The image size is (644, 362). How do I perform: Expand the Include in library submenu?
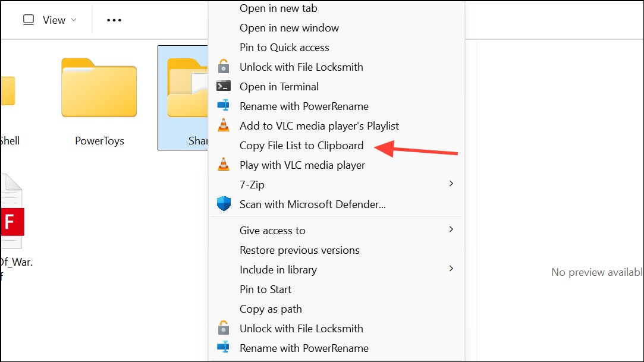(451, 269)
